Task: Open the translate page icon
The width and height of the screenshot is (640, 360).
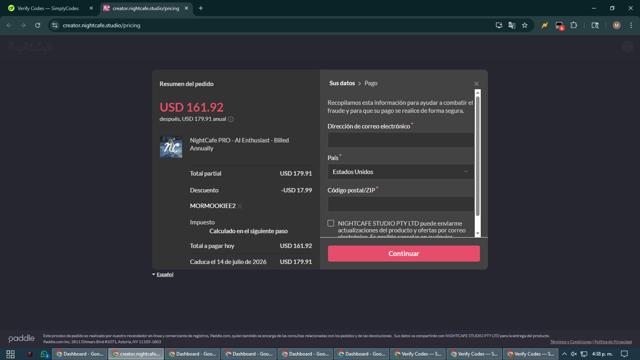Action: (x=511, y=25)
